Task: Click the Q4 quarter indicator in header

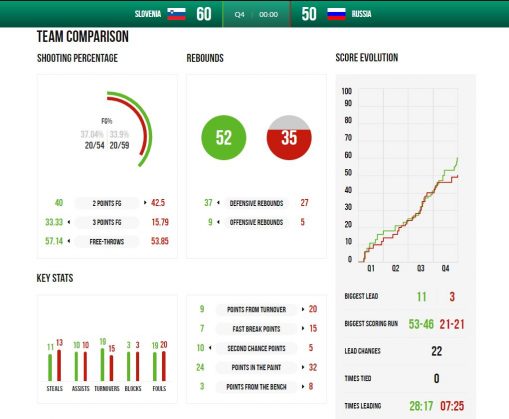Action: [x=239, y=15]
